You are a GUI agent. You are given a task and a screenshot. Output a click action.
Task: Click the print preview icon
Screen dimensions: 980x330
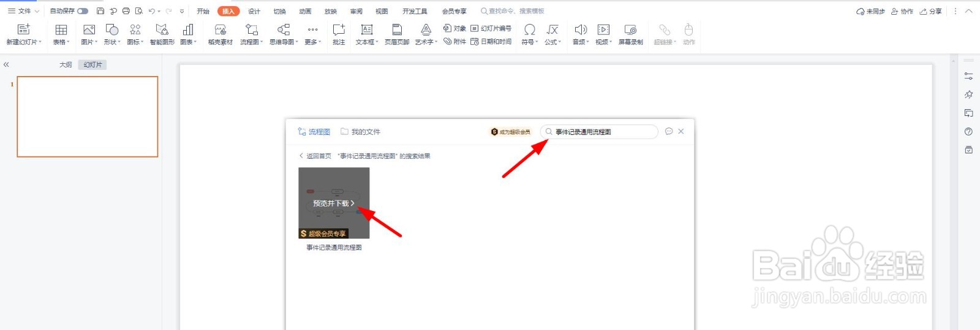(x=139, y=11)
